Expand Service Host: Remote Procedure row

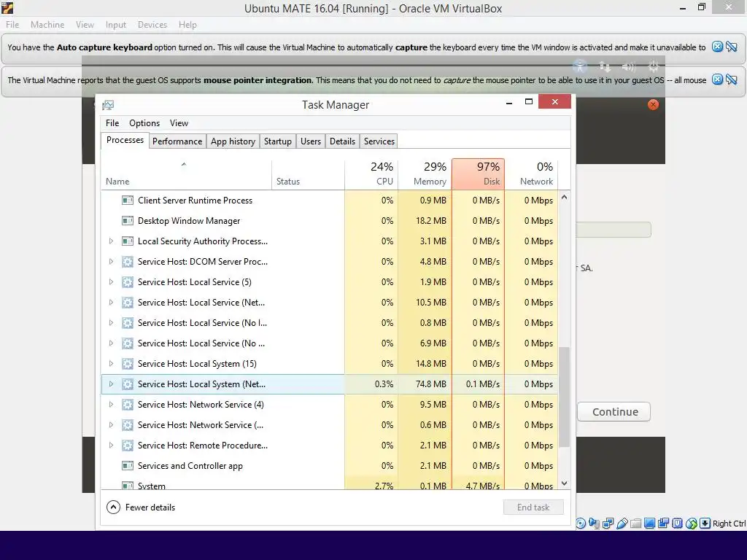(x=111, y=446)
